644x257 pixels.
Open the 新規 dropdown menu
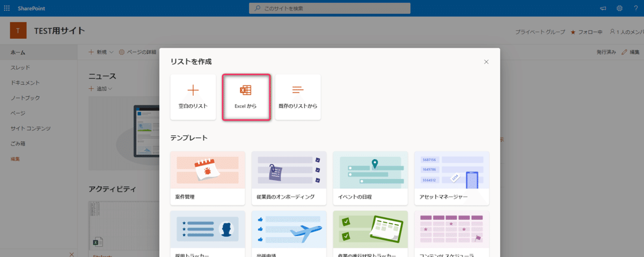(101, 52)
